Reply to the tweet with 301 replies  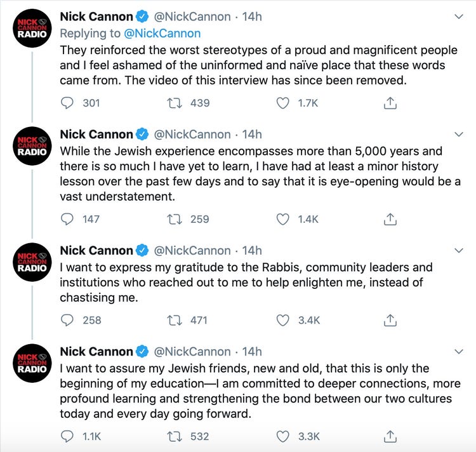(x=67, y=102)
